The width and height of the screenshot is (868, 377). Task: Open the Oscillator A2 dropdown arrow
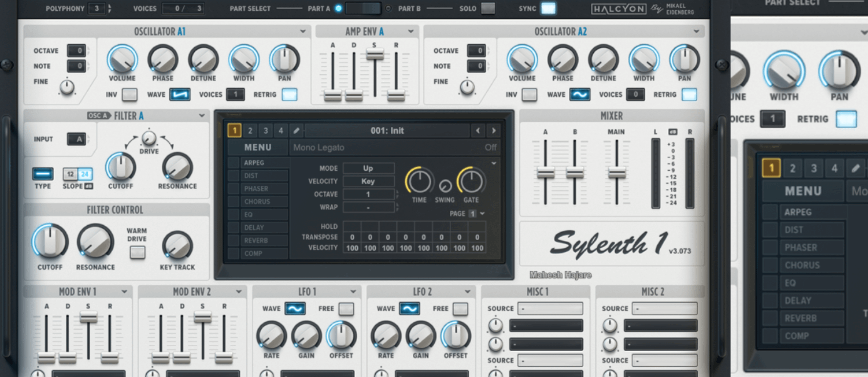click(696, 31)
